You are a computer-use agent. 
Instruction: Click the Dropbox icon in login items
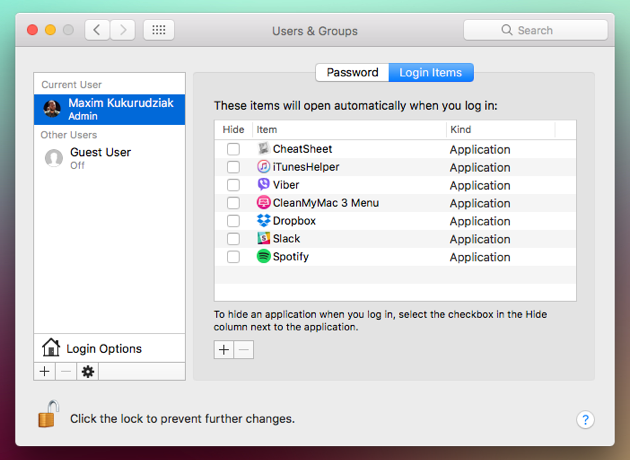point(264,221)
